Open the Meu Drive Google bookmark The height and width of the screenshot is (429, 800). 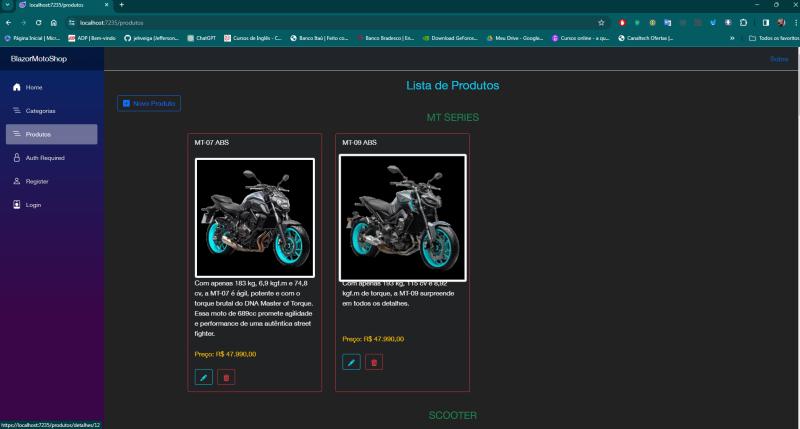click(x=515, y=38)
